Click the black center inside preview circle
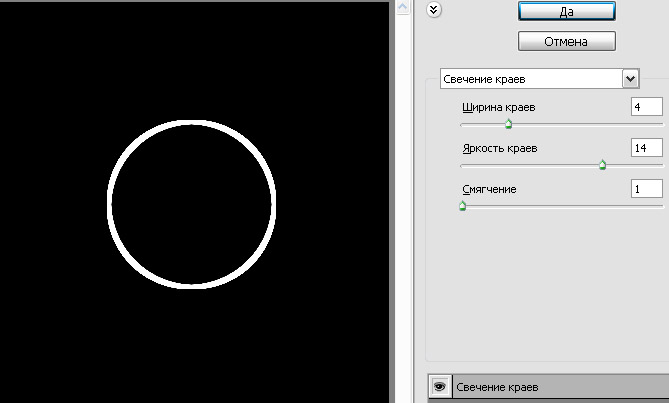The height and width of the screenshot is (403, 669). pos(190,204)
